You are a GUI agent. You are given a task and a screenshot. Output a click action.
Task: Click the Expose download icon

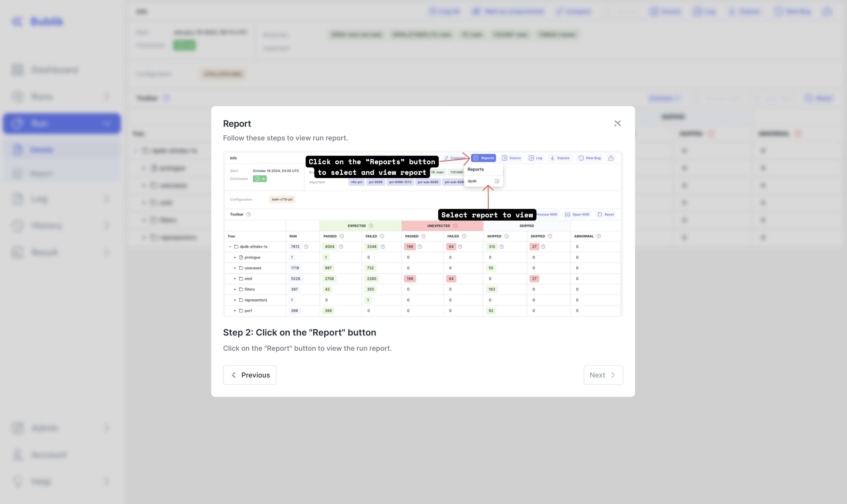tap(552, 158)
